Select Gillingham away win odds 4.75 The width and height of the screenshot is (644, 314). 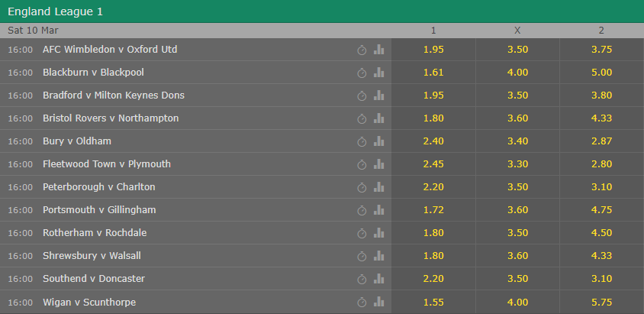[x=601, y=210]
